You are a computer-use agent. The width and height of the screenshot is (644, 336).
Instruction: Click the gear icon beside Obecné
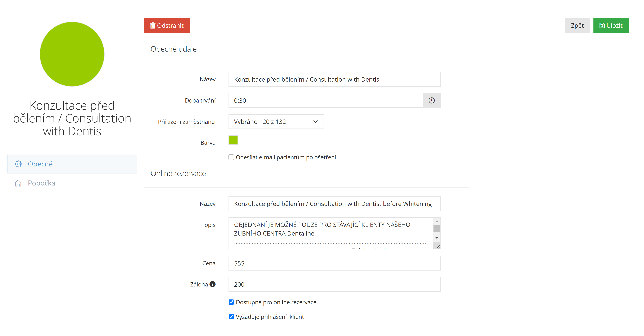click(18, 164)
